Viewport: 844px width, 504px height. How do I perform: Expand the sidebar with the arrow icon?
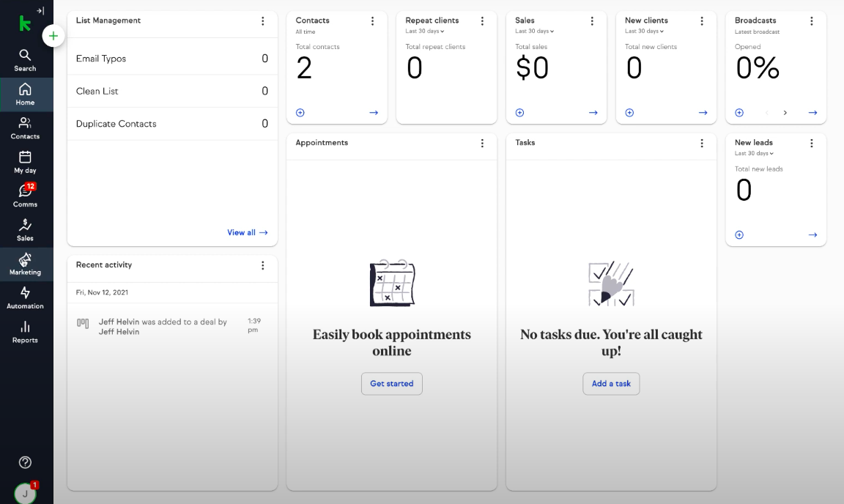(x=40, y=10)
